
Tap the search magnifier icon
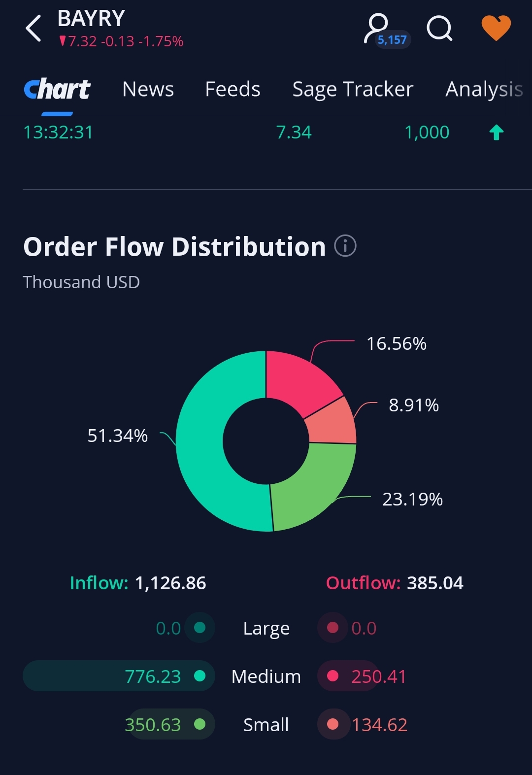(x=439, y=28)
